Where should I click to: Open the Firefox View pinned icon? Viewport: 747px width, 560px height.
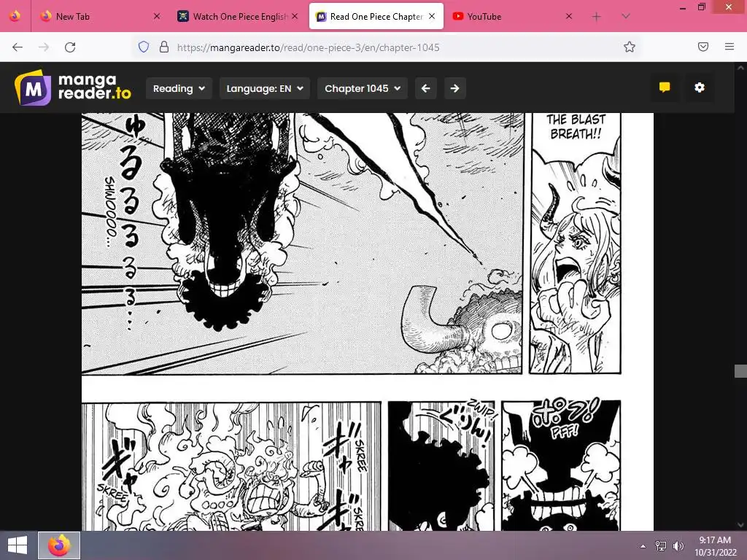pyautogui.click(x=15, y=16)
